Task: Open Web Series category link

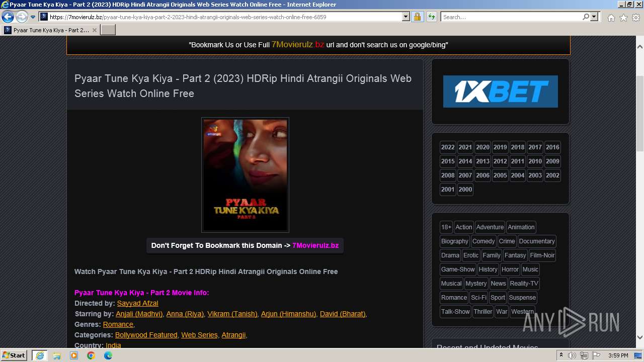Action: [199, 335]
